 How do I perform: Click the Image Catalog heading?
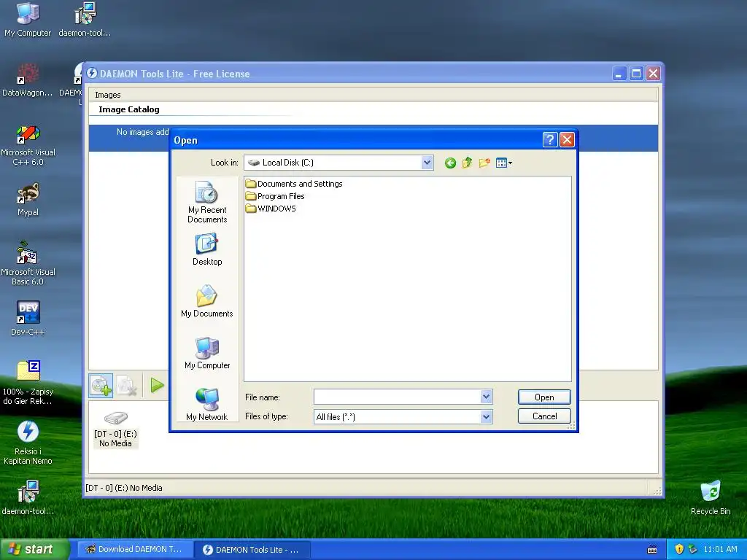[x=129, y=109]
